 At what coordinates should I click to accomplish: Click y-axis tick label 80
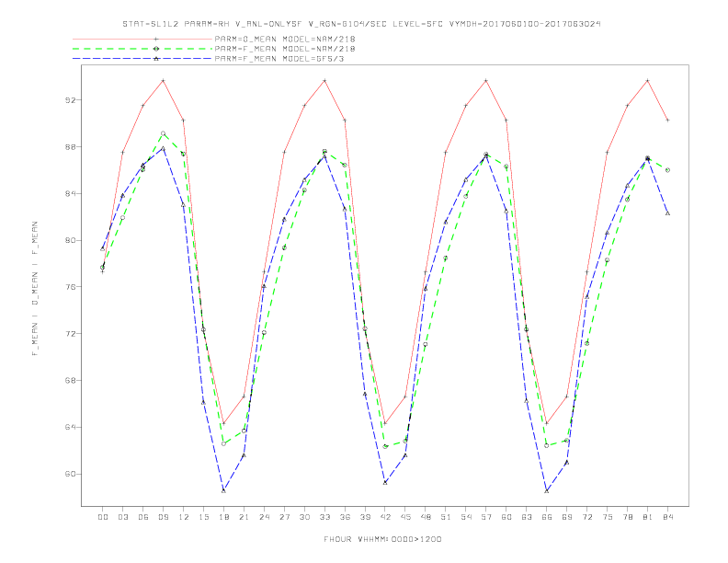coord(70,240)
